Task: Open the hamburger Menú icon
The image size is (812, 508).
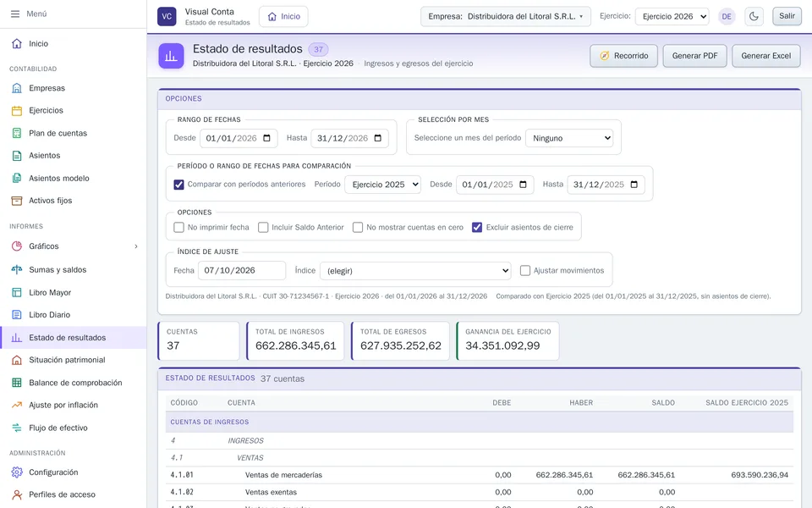Action: point(15,14)
